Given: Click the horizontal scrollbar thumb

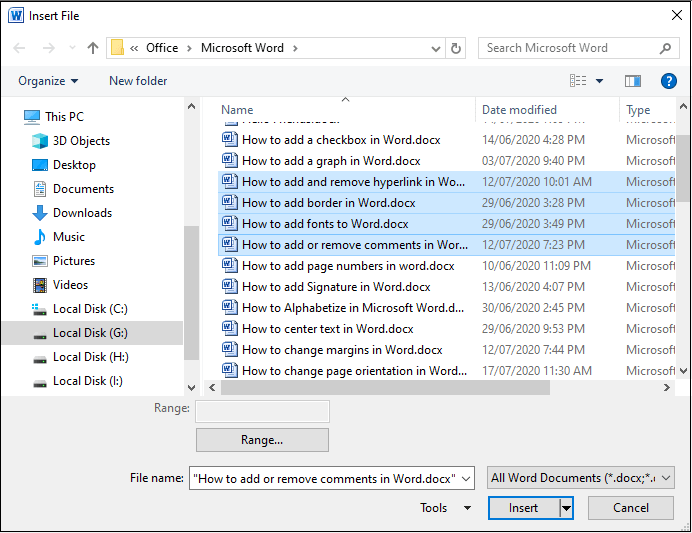Looking at the screenshot, I should click(x=385, y=388).
